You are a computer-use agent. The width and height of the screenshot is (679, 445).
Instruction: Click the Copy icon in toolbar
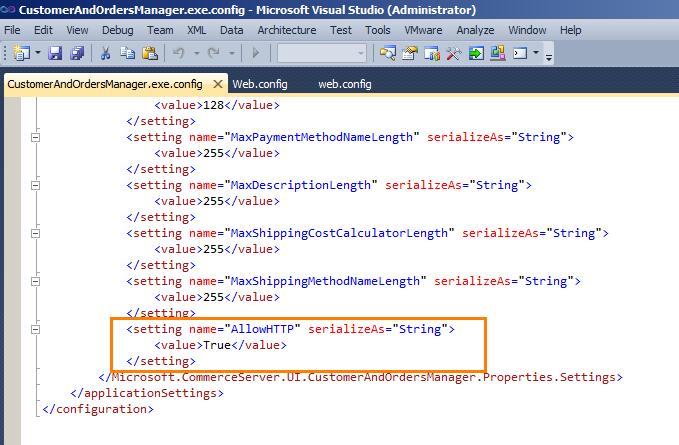(x=127, y=53)
